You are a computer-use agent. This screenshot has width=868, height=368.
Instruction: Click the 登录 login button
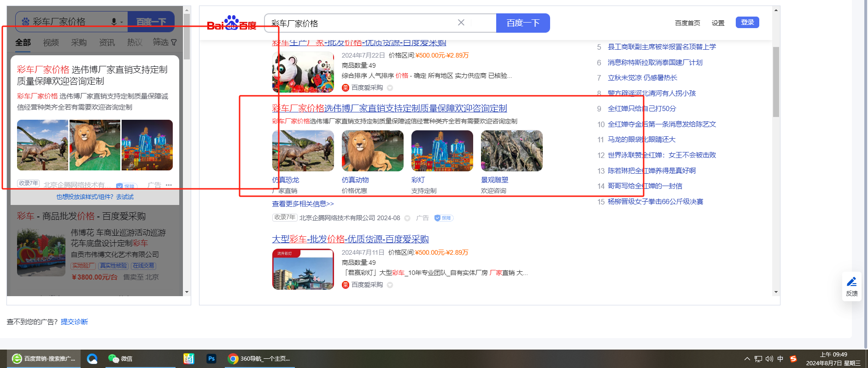[747, 22]
